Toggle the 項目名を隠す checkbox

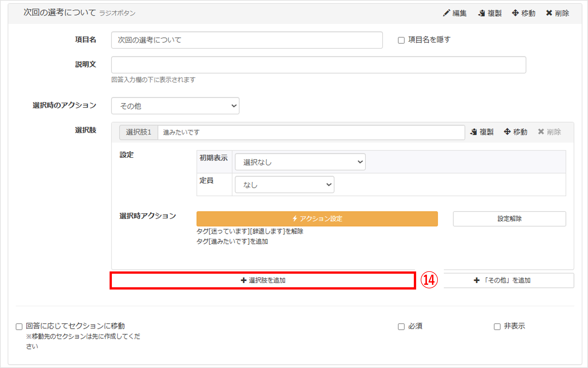pyautogui.click(x=401, y=40)
